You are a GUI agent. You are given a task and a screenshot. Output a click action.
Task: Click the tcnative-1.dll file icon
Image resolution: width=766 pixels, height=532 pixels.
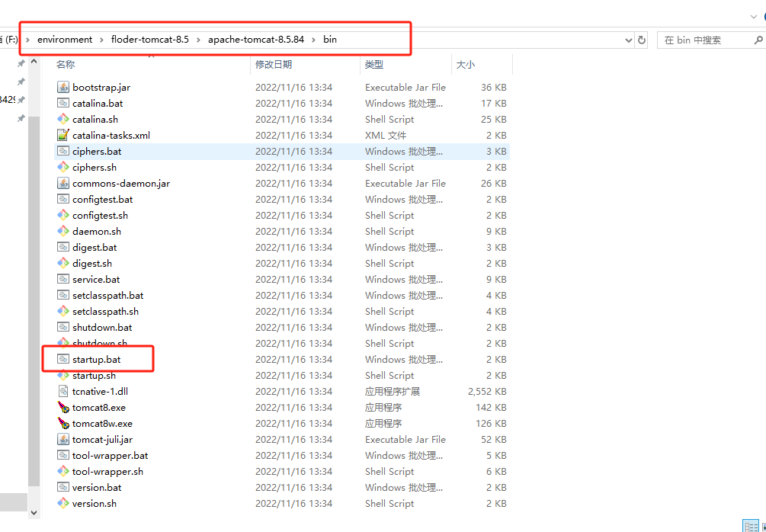[x=63, y=392]
